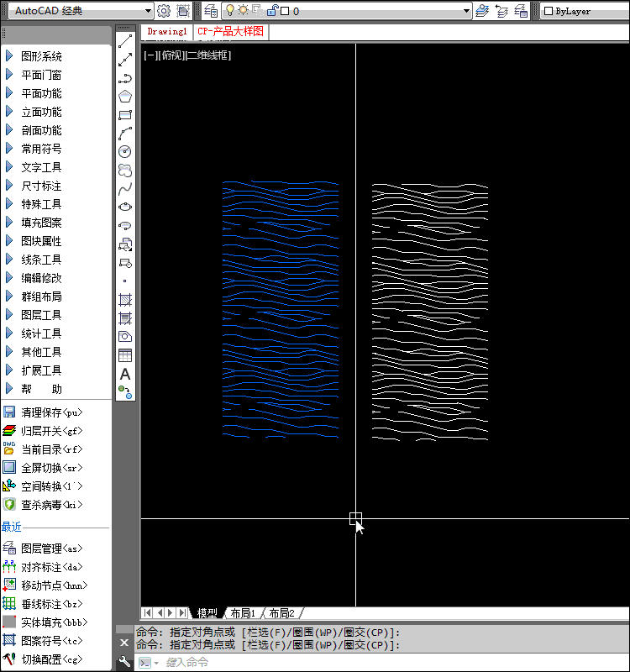Select the Multiline text tool

125,374
